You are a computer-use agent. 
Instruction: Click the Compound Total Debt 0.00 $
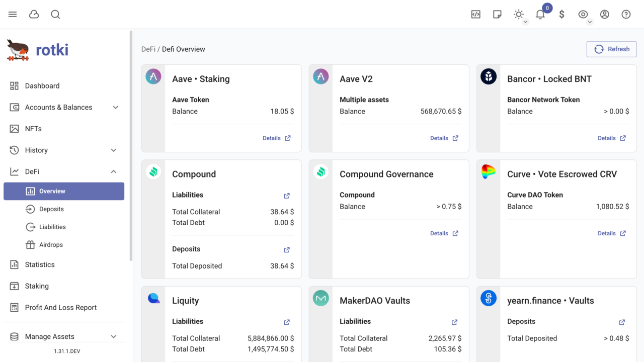click(x=284, y=223)
